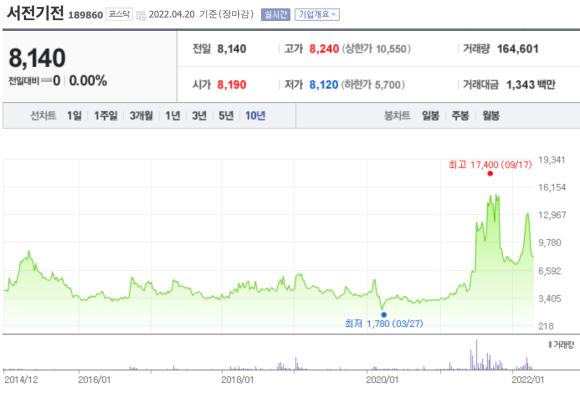The width and height of the screenshot is (580, 393).
Task: Click the 2020/01 x-axis label
Action: [382, 380]
